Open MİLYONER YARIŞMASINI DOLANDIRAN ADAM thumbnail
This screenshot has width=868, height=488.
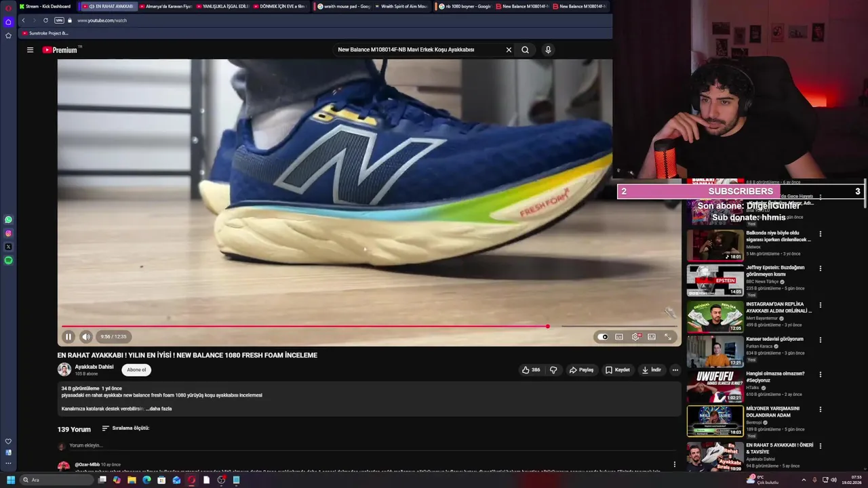(x=715, y=421)
